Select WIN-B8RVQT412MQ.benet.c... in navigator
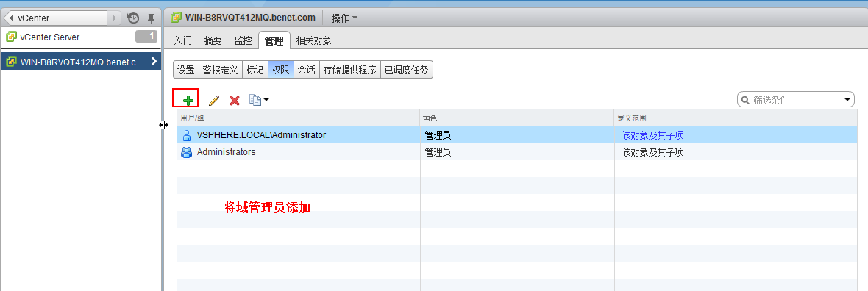 coord(81,62)
